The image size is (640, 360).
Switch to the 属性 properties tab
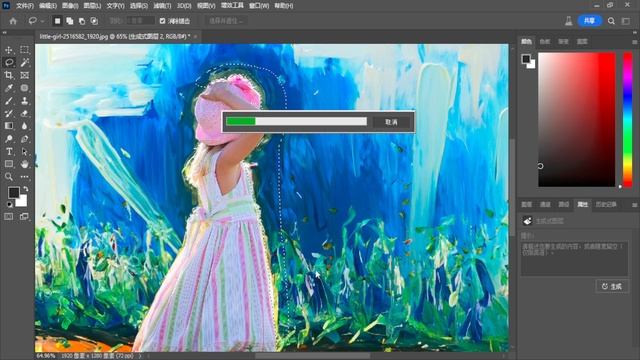(582, 204)
